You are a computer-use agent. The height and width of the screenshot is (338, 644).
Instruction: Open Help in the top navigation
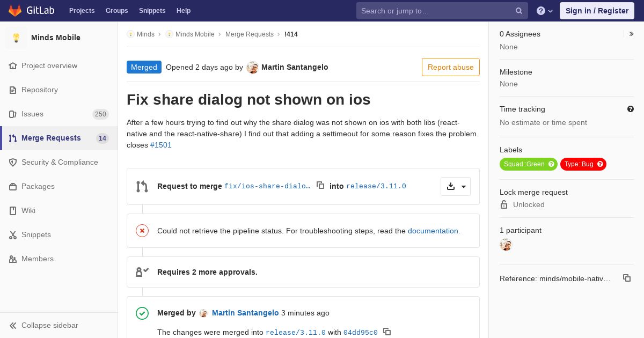tap(184, 11)
